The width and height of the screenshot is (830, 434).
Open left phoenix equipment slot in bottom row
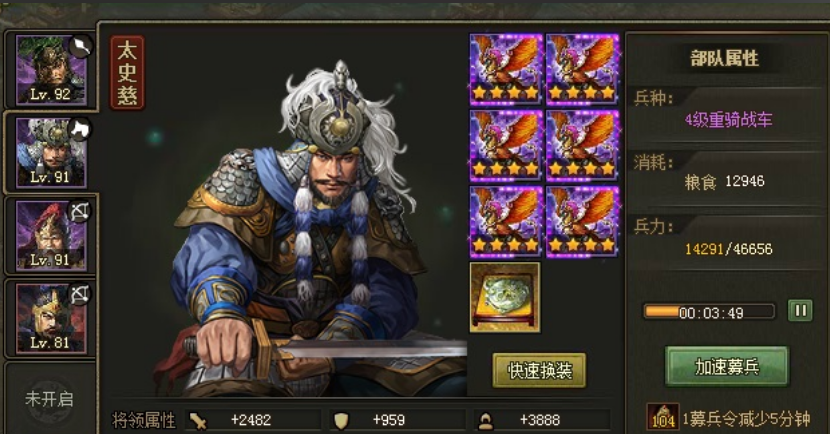click(506, 222)
